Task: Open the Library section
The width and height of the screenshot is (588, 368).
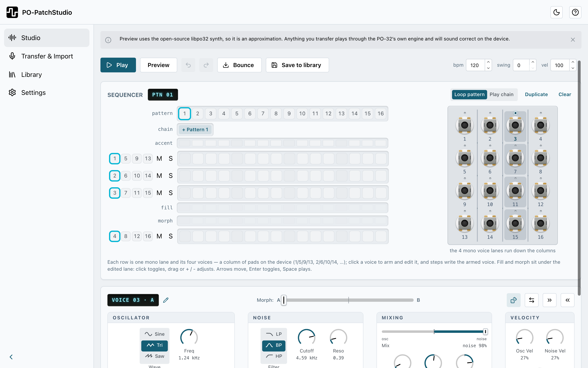Action: 47,74
